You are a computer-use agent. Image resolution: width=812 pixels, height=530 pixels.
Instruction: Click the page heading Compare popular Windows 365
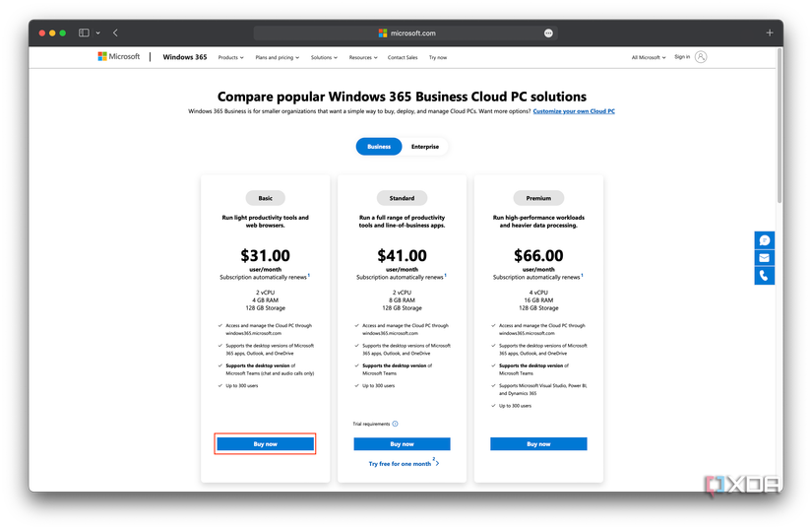[402, 97]
